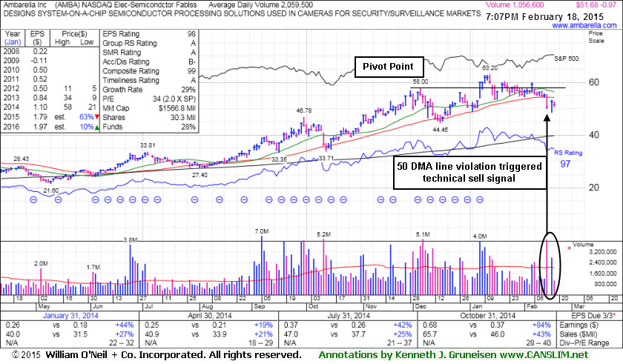Select the 'Acc/Dis Rating' B- row
The height and width of the screenshot is (364, 623).
[149, 62]
